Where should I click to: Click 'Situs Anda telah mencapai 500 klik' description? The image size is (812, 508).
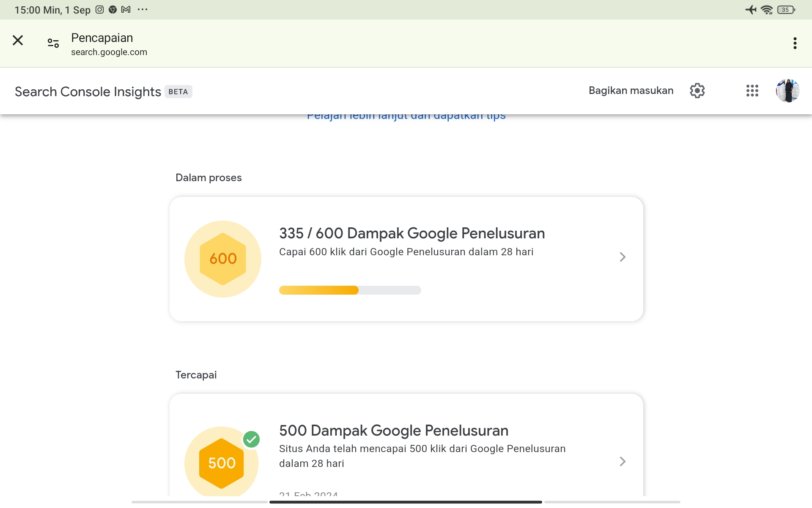(422, 456)
